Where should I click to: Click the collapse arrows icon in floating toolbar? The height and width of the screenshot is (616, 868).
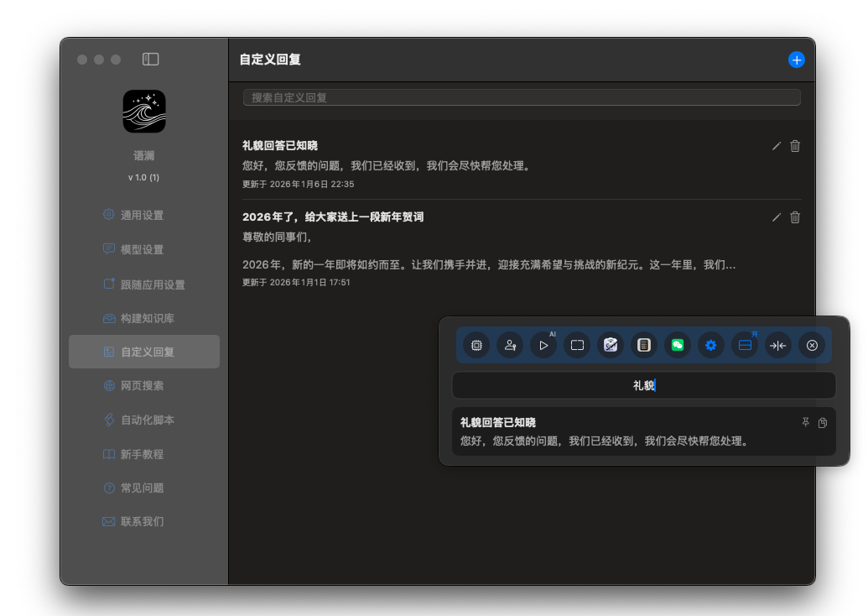(778, 345)
